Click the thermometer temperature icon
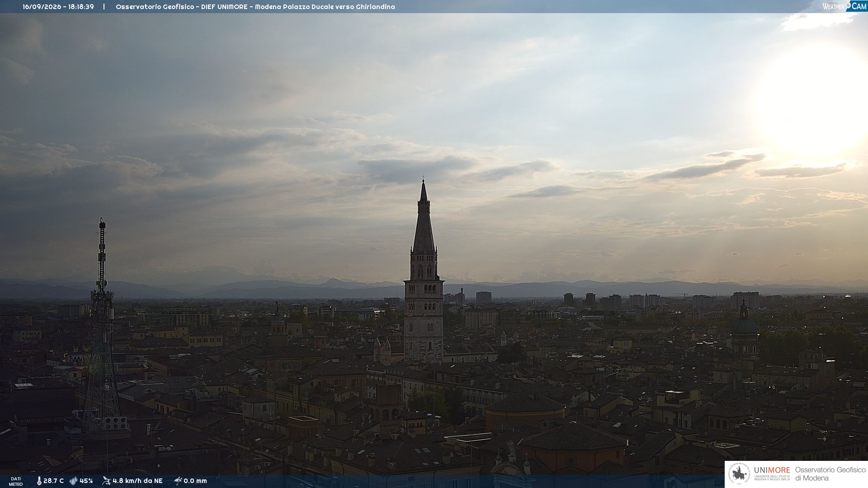Screen dimensions: 868x488 click(39, 481)
